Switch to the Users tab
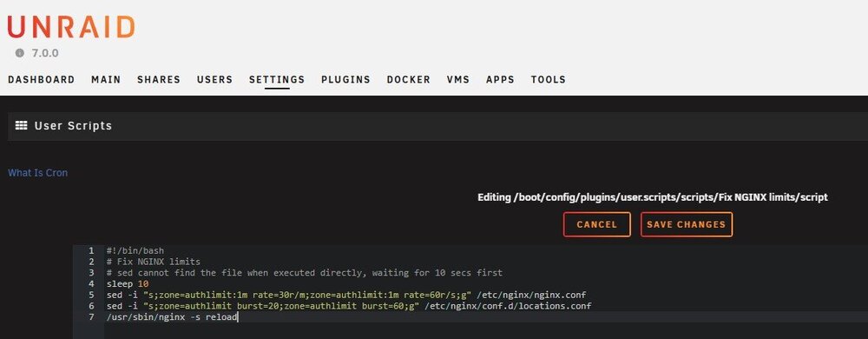Image resolution: width=868 pixels, height=339 pixels. (214, 79)
